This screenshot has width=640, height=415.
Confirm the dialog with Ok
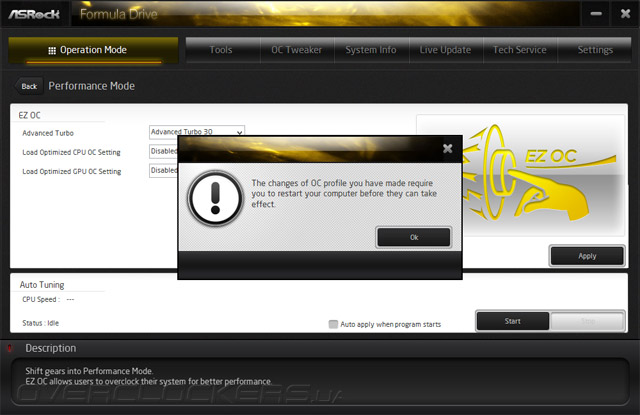tap(414, 237)
